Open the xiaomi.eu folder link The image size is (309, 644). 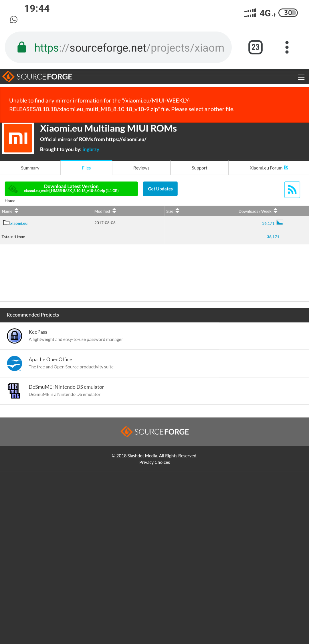(19, 223)
